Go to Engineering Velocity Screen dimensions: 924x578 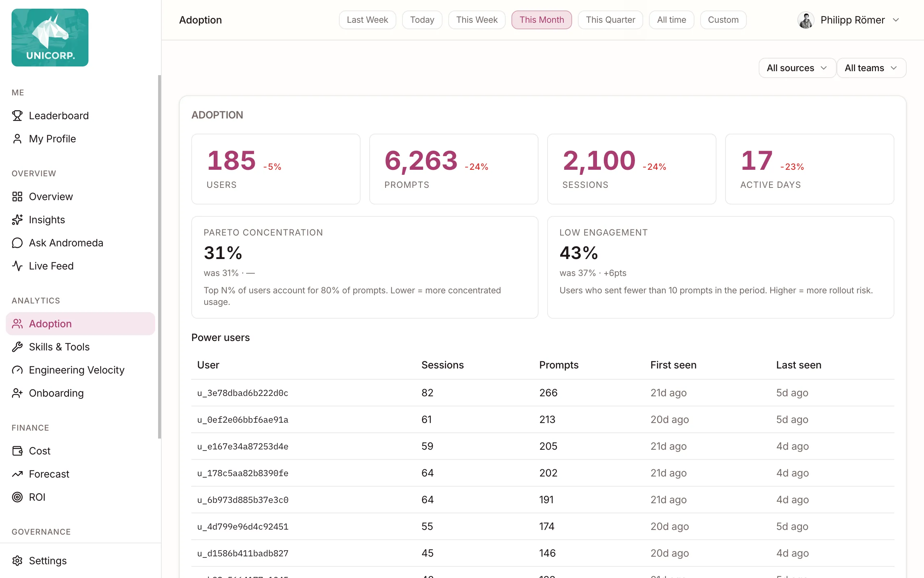pos(80,370)
